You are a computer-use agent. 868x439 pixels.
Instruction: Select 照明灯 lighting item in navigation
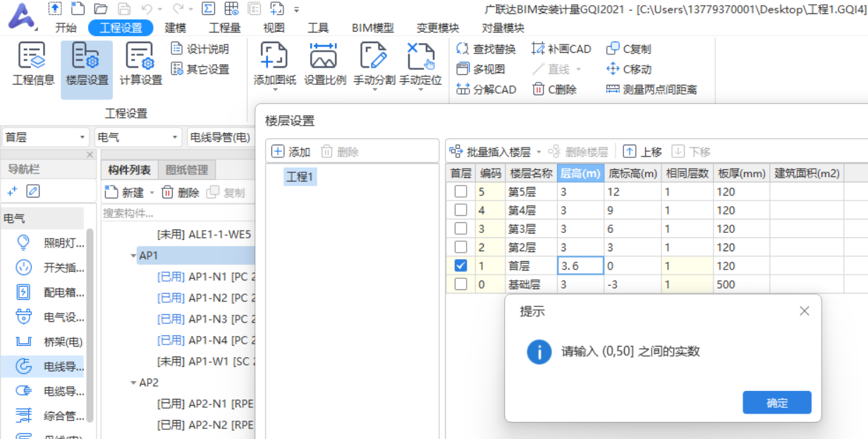point(49,243)
